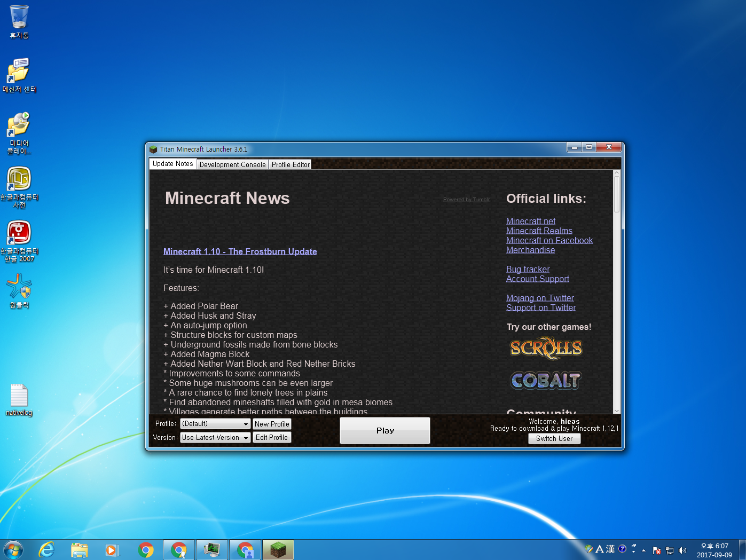Viewport: 746px width, 560px height.
Task: Switch to the Development Console tab
Action: point(233,164)
